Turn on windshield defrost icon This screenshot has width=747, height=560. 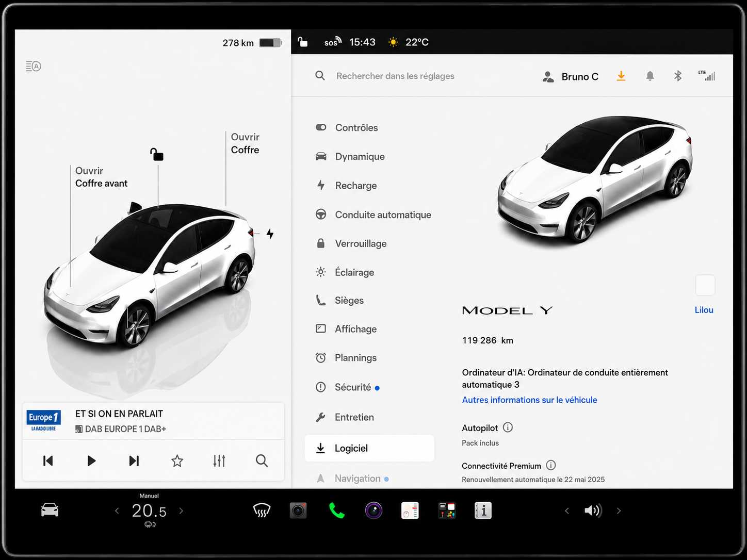(x=262, y=510)
